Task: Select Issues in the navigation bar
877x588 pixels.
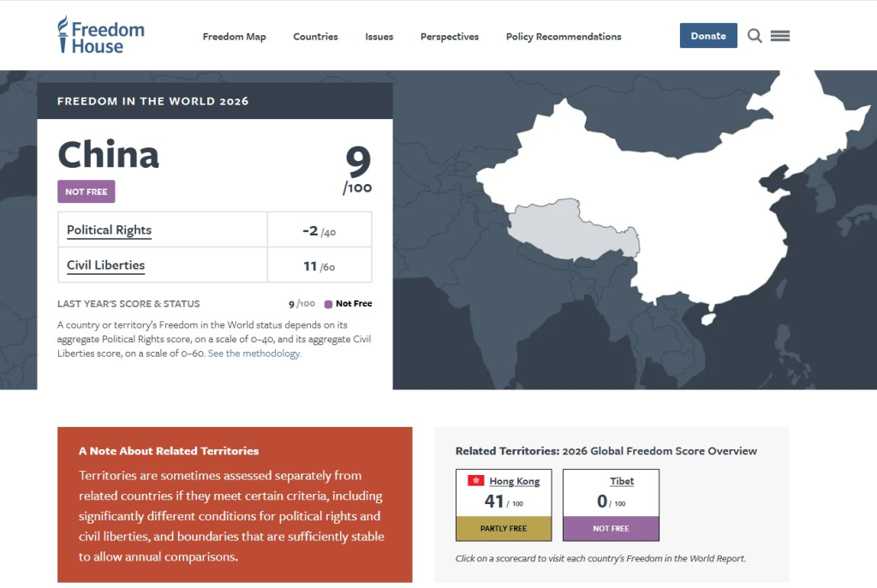Action: [379, 37]
